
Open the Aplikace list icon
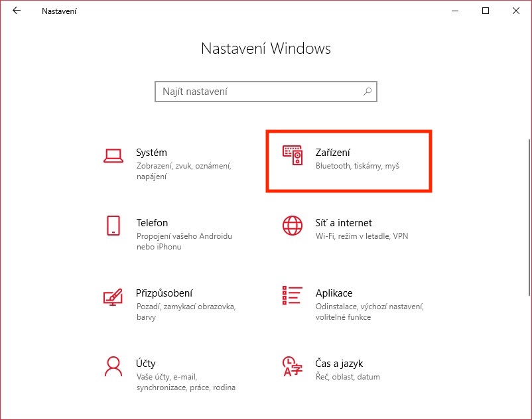tap(293, 296)
